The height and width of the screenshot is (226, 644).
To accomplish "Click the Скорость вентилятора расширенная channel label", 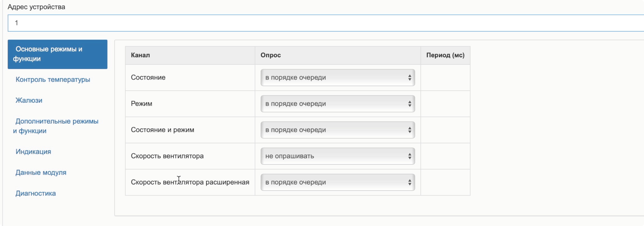I will point(190,182).
